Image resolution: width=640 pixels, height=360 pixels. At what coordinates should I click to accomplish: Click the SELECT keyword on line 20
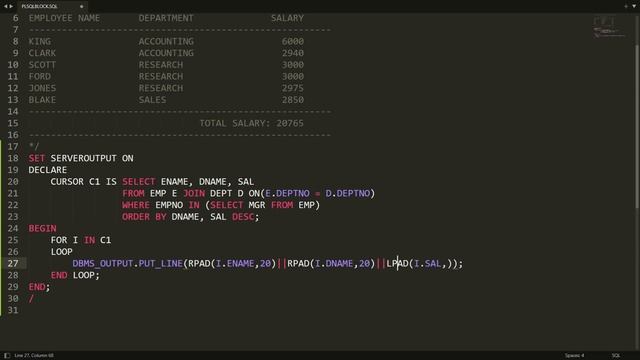139,182
